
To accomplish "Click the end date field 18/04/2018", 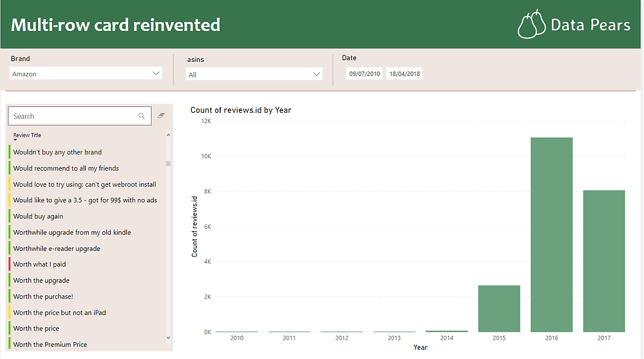I will click(x=404, y=73).
